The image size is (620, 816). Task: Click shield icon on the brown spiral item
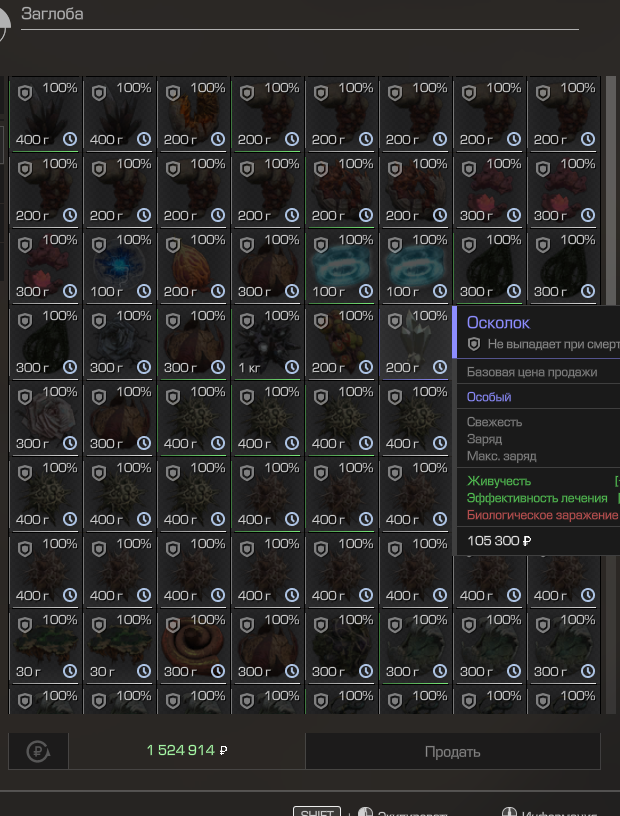173,624
